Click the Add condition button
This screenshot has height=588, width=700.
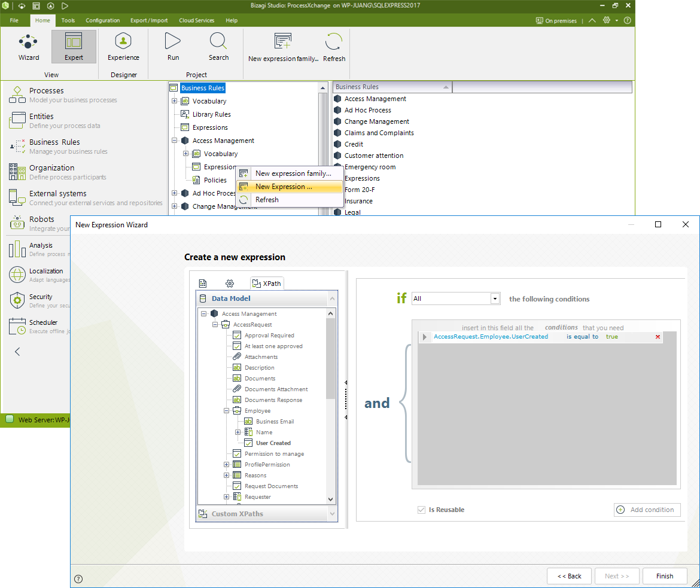point(647,510)
